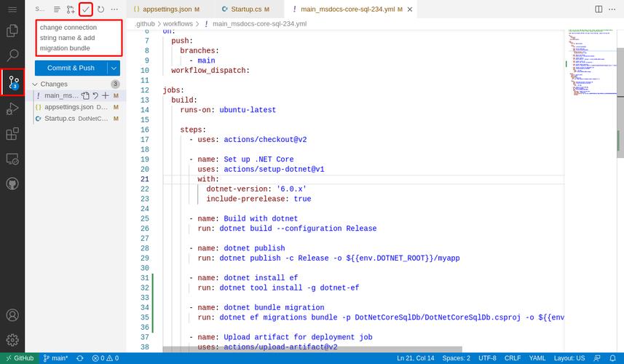Click the Layout: US status
This screenshot has height=364, width=624.
(x=569, y=358)
